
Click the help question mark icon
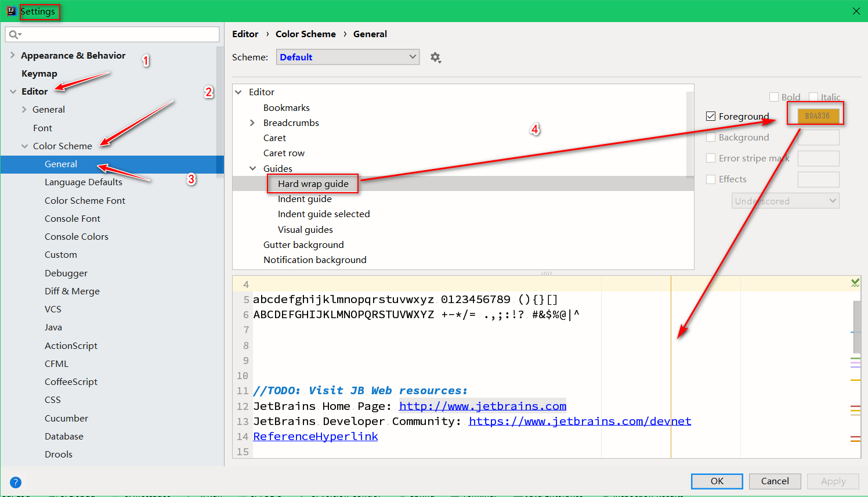point(16,482)
